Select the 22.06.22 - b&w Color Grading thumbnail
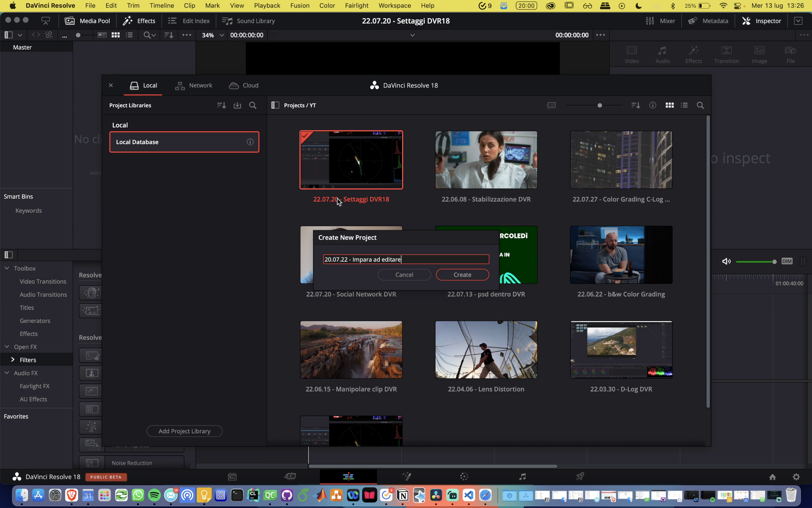 pyautogui.click(x=621, y=255)
